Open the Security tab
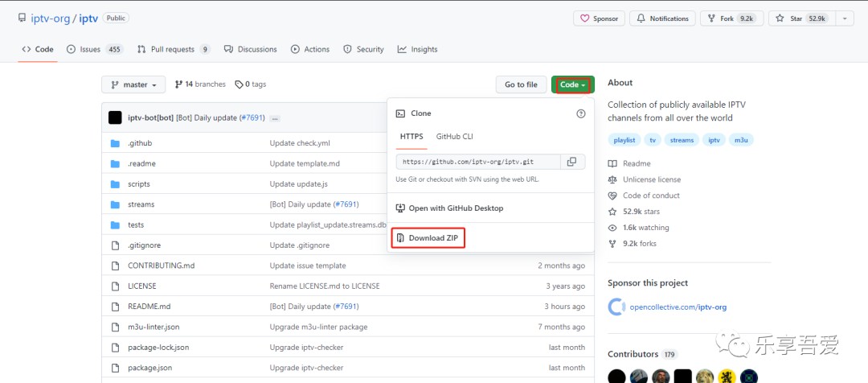Screen dimensions: 868x383 363,49
